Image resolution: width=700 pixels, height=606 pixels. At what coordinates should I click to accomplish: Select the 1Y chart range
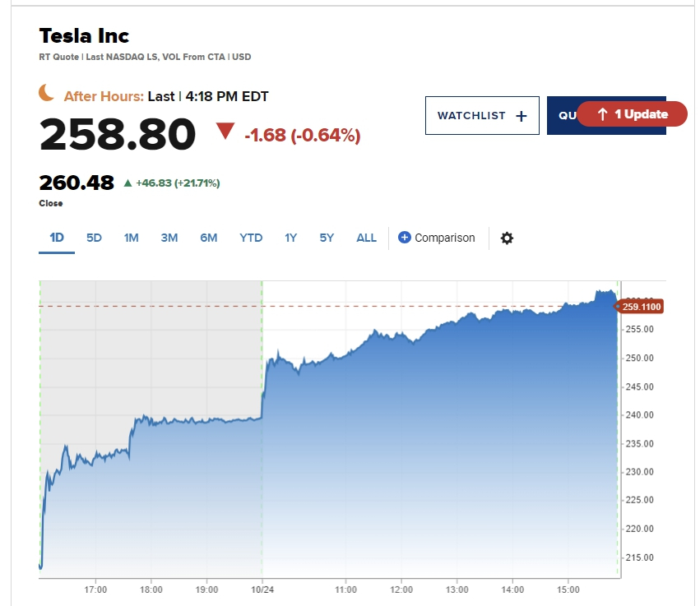pyautogui.click(x=290, y=238)
